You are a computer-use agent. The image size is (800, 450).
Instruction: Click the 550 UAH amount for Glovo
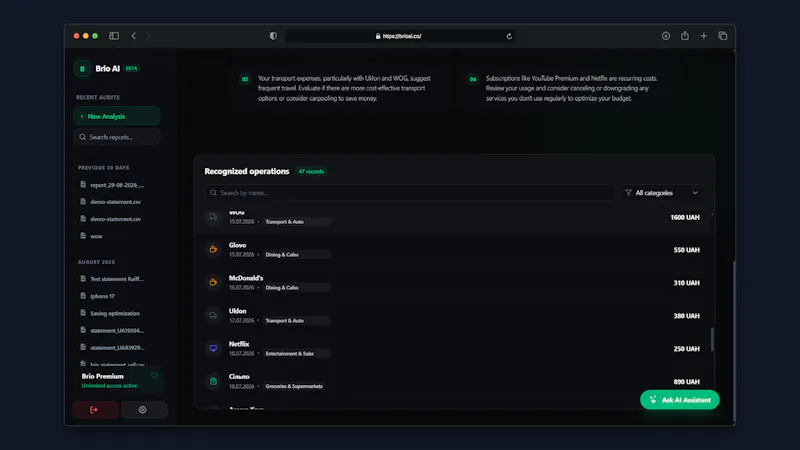point(686,250)
